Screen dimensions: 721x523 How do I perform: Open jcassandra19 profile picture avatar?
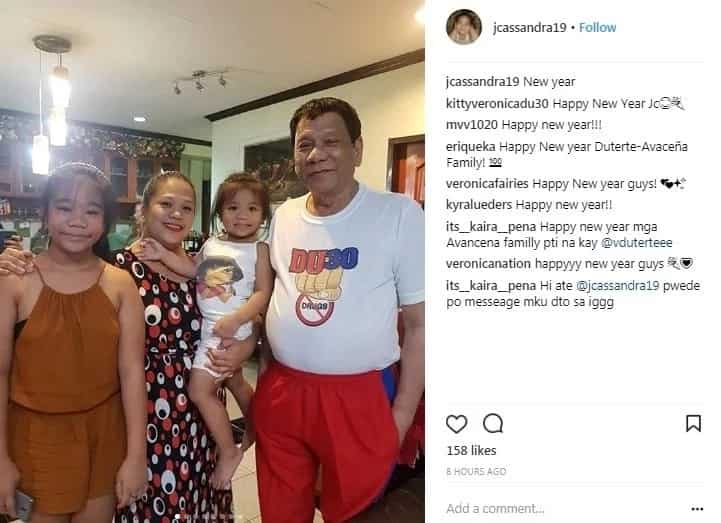click(x=464, y=27)
